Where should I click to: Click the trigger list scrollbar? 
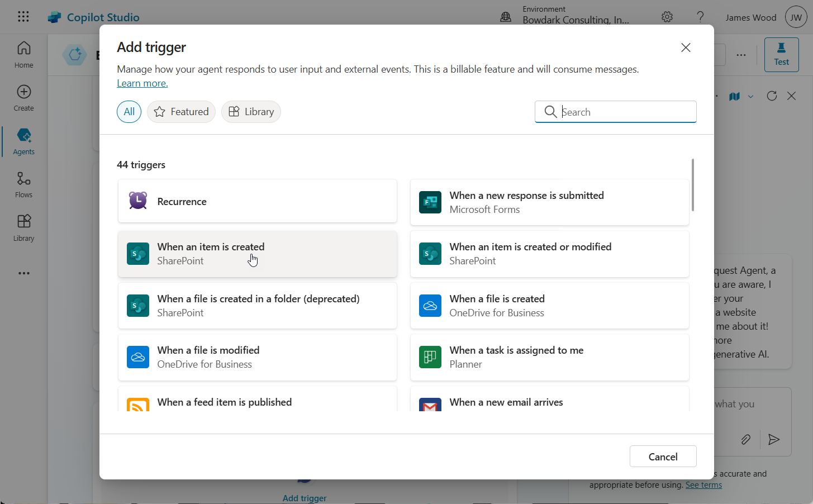pyautogui.click(x=693, y=185)
